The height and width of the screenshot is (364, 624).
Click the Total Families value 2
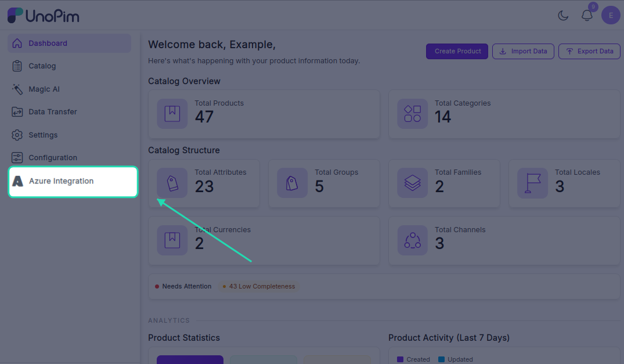tap(439, 186)
